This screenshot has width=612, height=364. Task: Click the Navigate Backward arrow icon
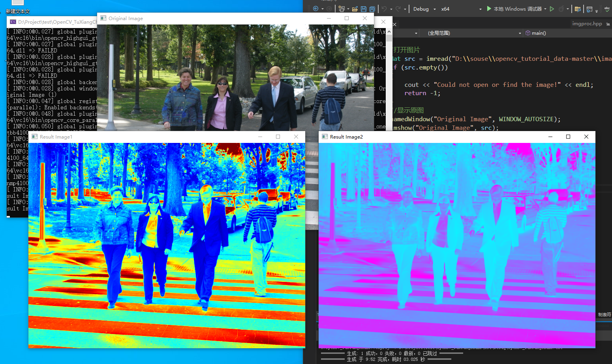tap(315, 9)
